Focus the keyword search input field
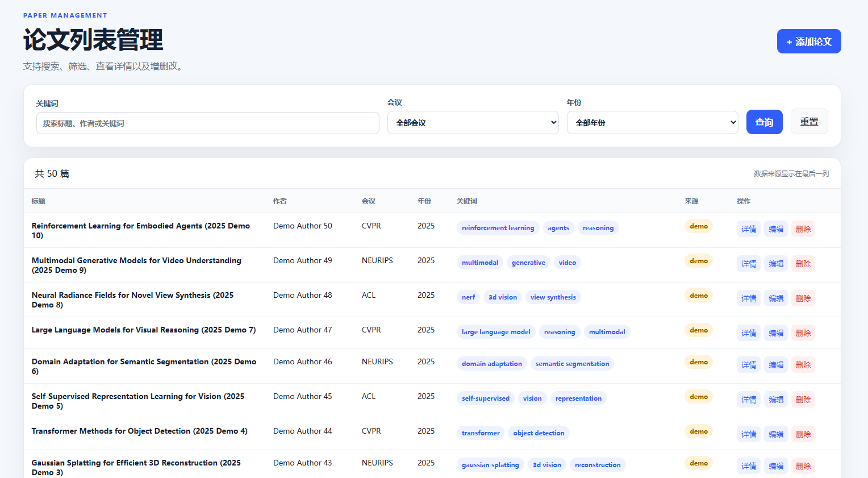 tap(207, 123)
